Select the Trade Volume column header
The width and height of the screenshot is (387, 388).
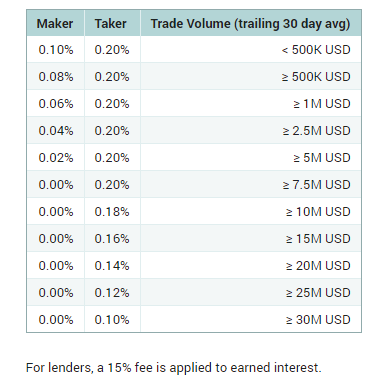point(251,23)
